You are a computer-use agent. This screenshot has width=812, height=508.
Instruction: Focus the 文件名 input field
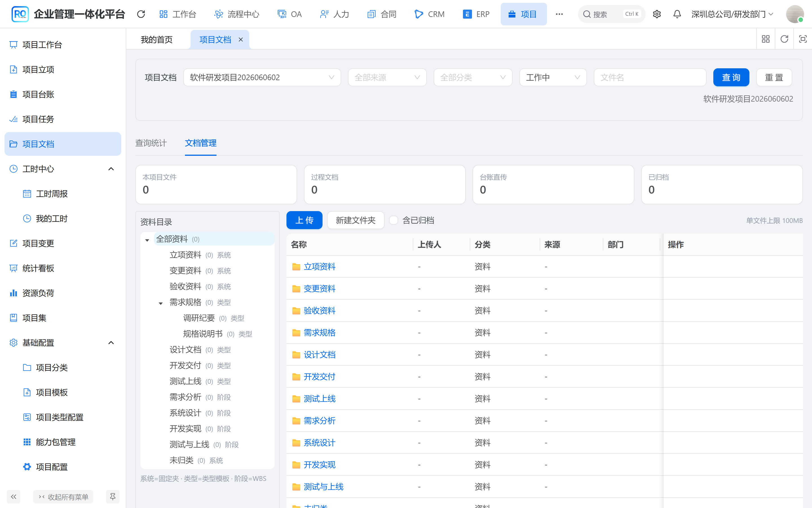pos(650,77)
